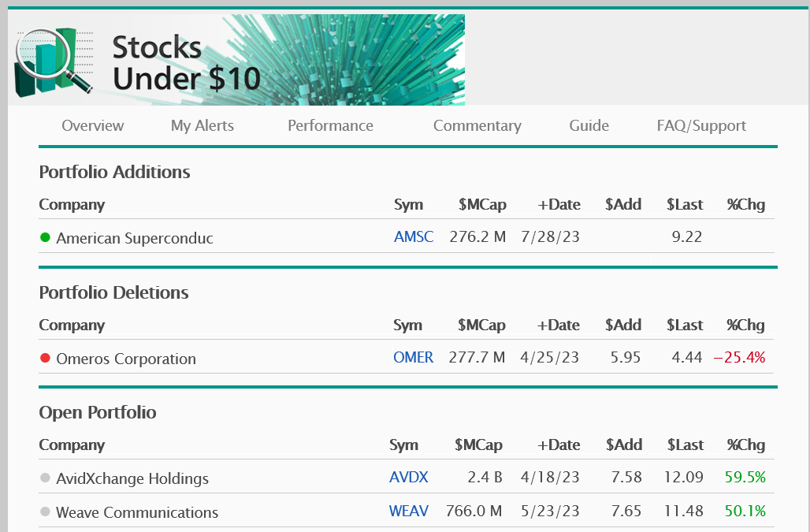Screen dimensions: 810x532
Task: Click the 4/25/23 add date
Action: coord(550,357)
